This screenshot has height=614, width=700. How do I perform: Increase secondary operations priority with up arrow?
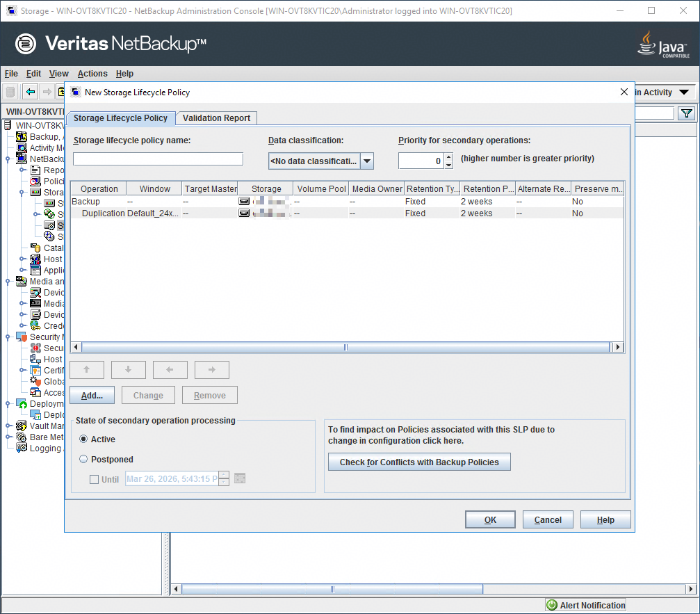coord(448,157)
